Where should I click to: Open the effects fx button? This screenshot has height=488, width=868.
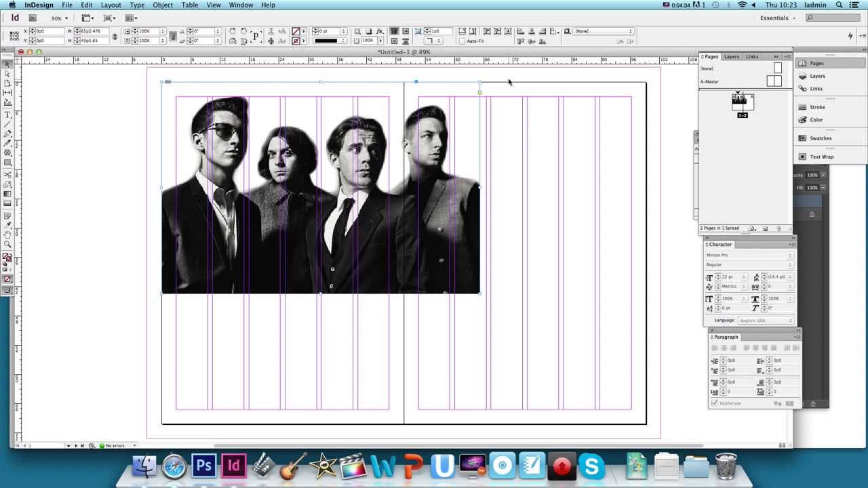380,31
